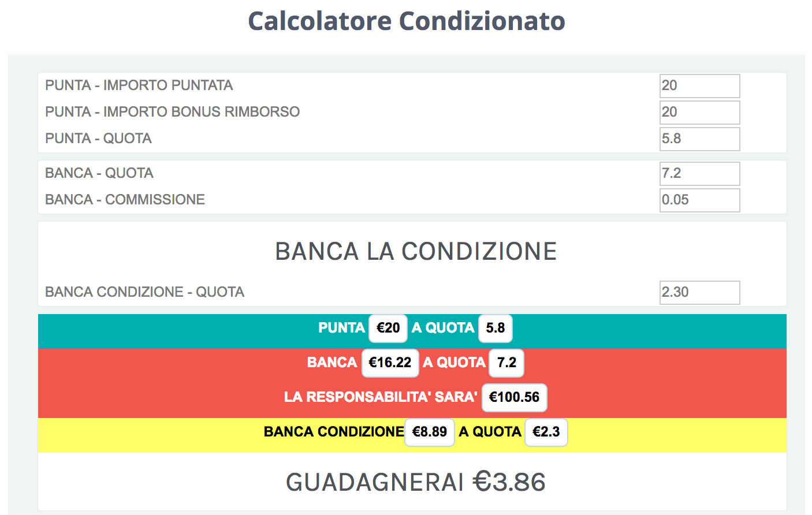The height and width of the screenshot is (515, 812).
Task: Click the Punta Importo Puntata input field
Action: pyautogui.click(x=699, y=86)
